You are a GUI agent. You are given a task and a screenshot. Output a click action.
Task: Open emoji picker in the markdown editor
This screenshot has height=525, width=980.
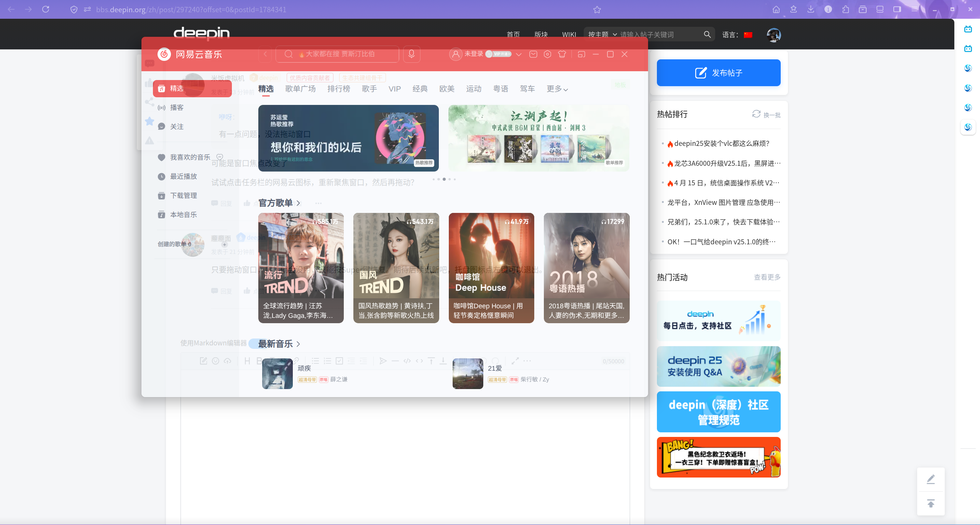tap(216, 361)
